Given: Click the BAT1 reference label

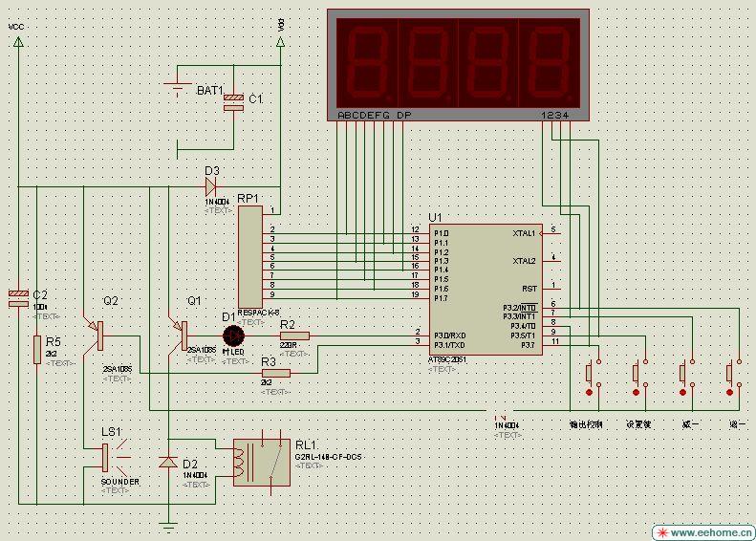Looking at the screenshot, I should [210, 91].
